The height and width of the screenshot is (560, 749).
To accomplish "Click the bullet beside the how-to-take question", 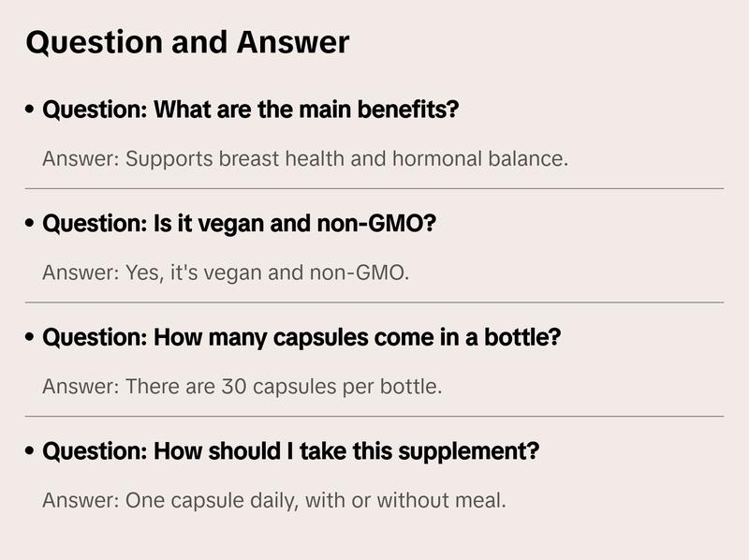I will pyautogui.click(x=31, y=451).
